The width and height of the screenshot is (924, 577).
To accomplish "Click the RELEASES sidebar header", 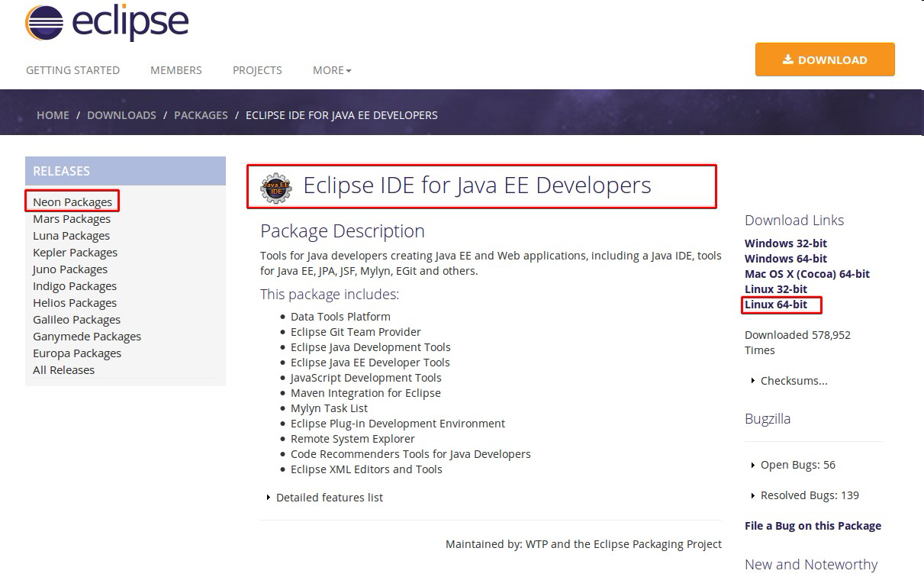I will click(x=125, y=171).
